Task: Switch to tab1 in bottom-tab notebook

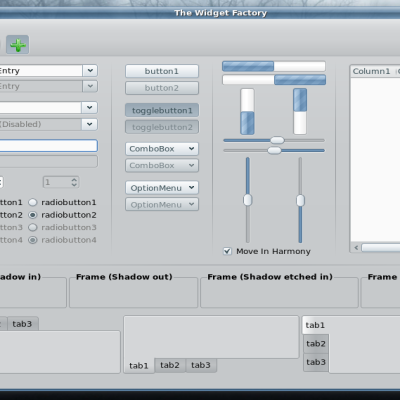Action: click(139, 365)
